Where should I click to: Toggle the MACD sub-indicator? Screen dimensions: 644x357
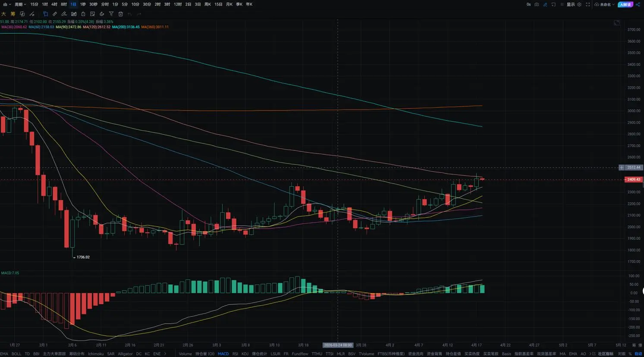(x=223, y=354)
